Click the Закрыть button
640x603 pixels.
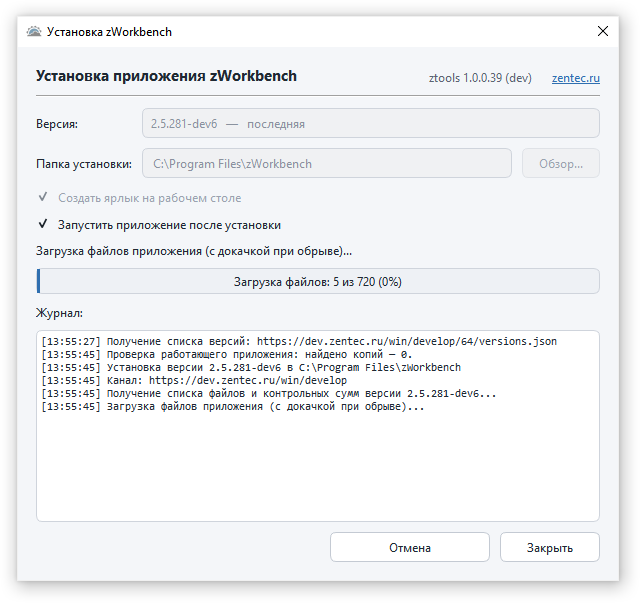(x=550, y=547)
